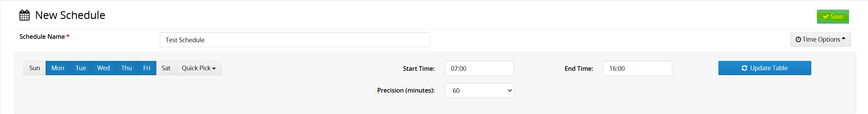This screenshot has height=114, width=868.
Task: Deselect the Mon day button
Action: pos(58,68)
